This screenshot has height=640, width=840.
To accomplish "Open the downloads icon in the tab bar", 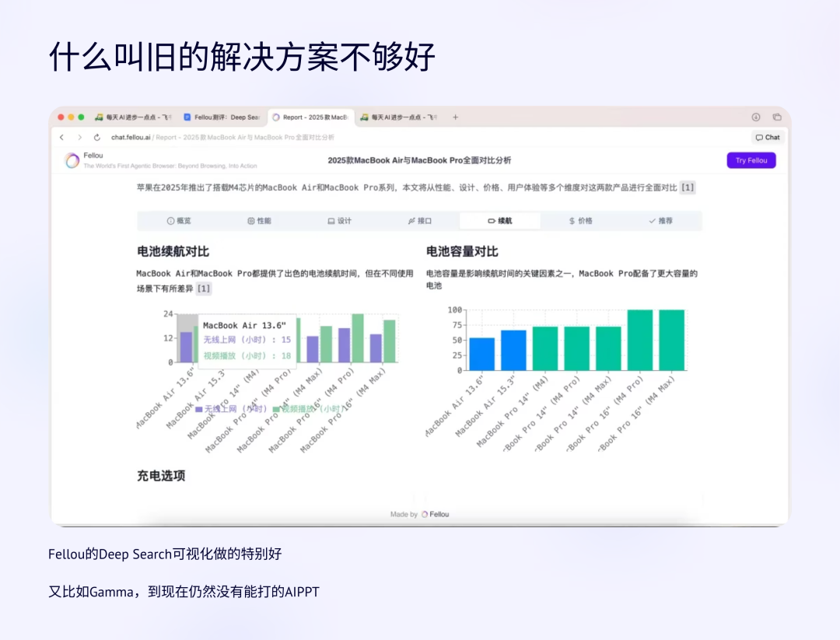I will [x=756, y=117].
